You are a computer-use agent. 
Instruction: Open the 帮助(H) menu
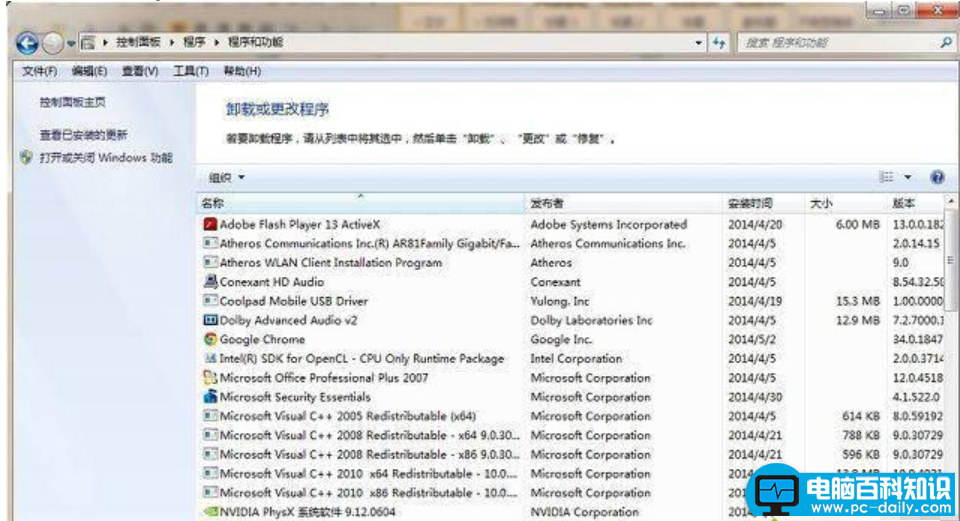(242, 71)
